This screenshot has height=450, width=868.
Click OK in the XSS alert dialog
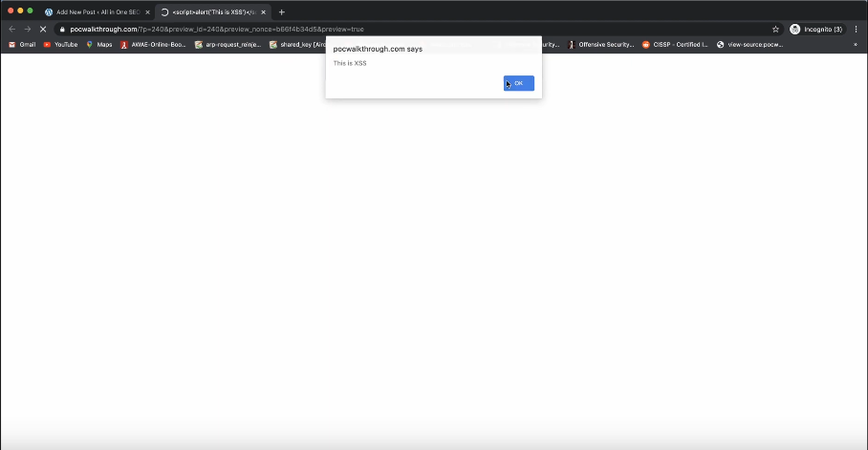point(518,83)
